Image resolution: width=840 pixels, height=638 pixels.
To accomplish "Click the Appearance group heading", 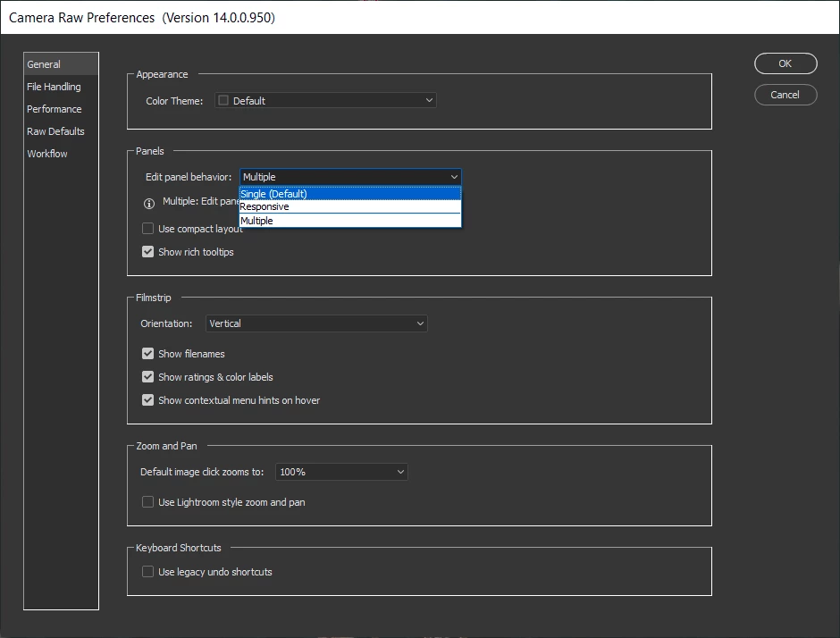I will click(x=162, y=74).
